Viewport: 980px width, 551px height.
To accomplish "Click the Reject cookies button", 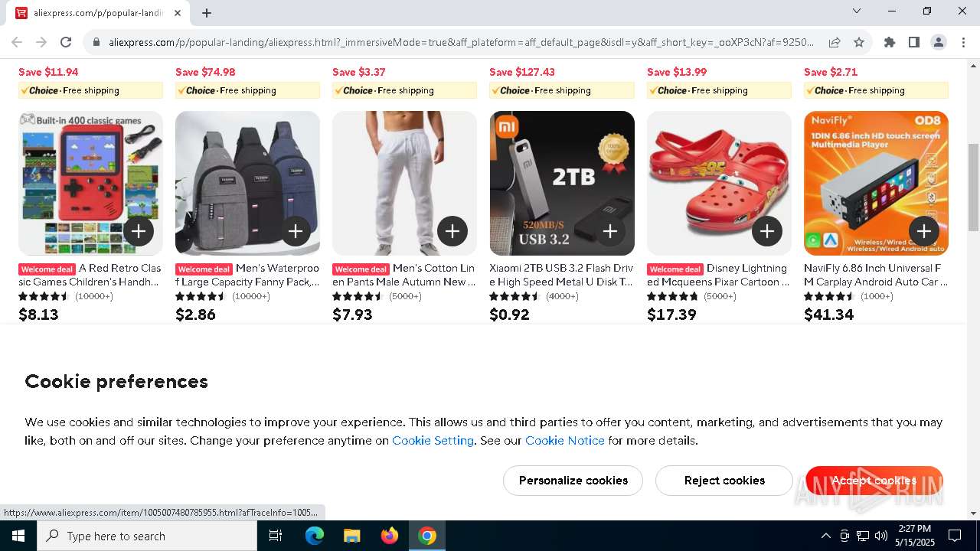I will [x=724, y=481].
